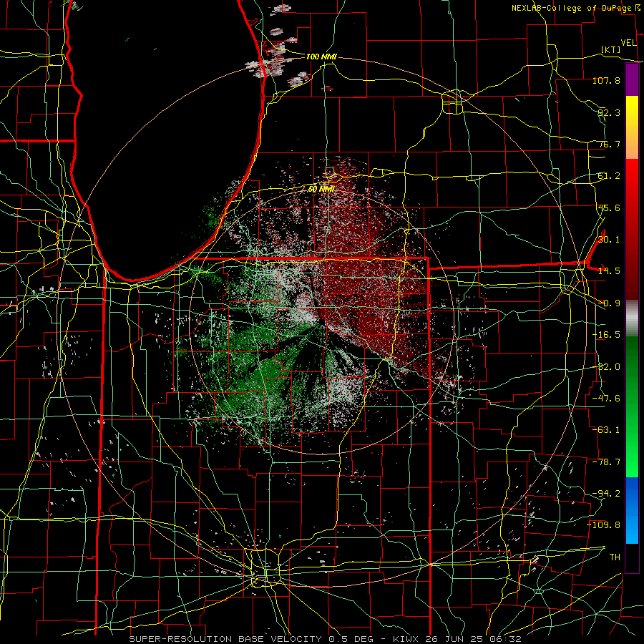Click the purple segment of the velocity color bar
The image size is (644, 644).
632,79
